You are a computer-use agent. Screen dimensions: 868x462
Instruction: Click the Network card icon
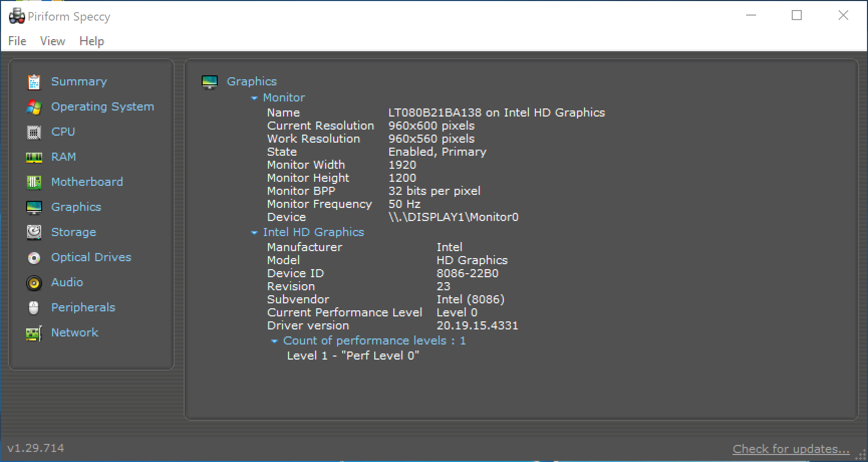[34, 333]
